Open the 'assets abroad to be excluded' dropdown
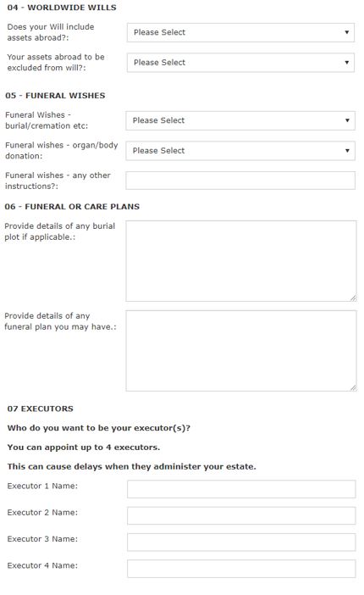 click(x=240, y=63)
